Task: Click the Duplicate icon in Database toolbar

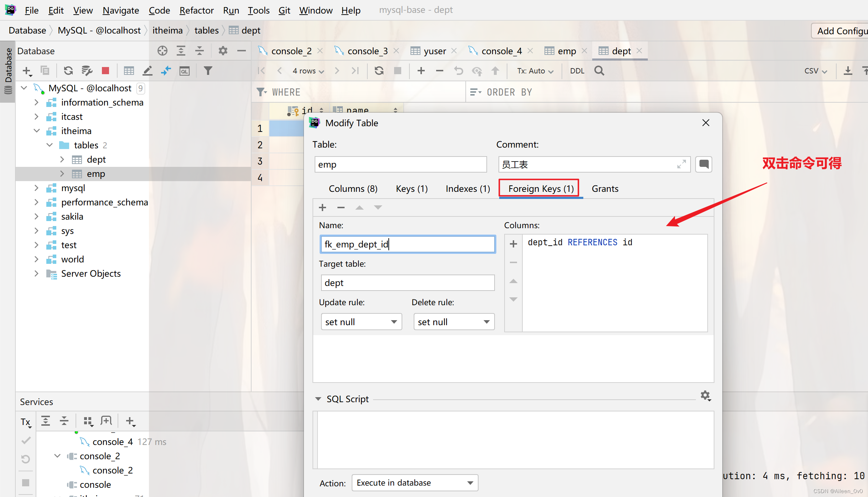Action: (x=45, y=71)
